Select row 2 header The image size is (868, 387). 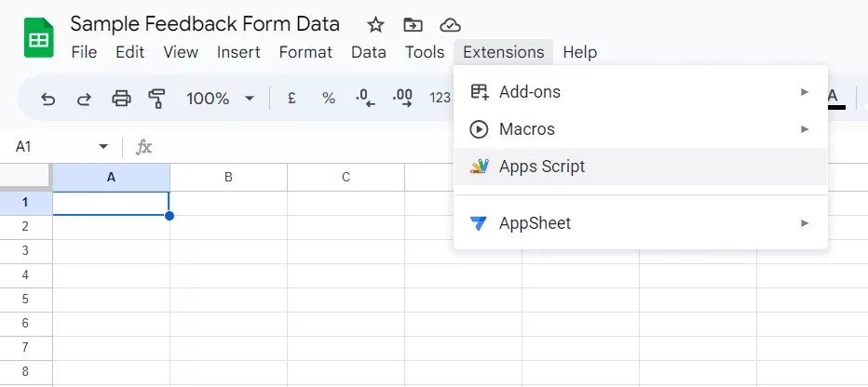pyautogui.click(x=26, y=227)
